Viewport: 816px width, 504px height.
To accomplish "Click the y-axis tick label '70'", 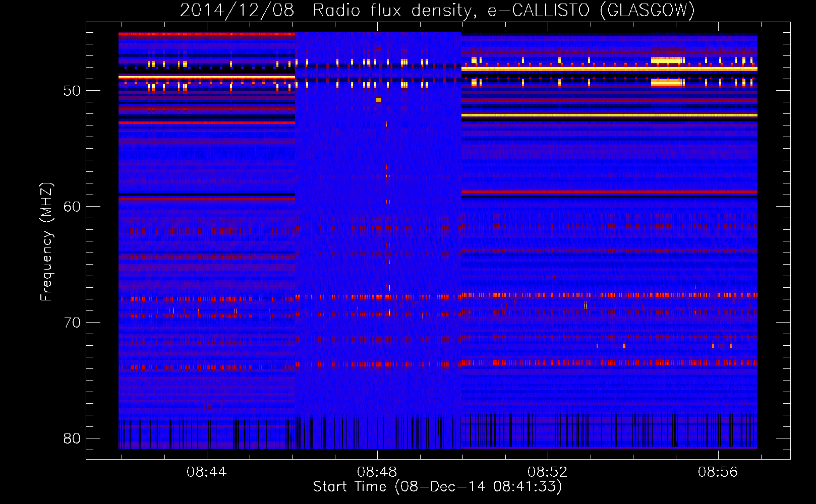I will point(72,323).
